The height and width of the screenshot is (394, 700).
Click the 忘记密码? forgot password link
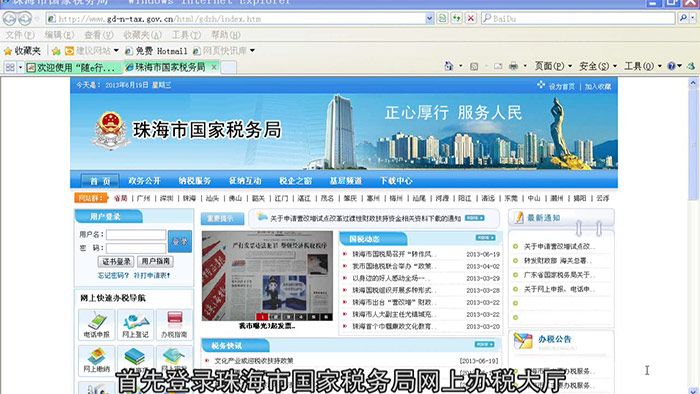[x=113, y=276]
